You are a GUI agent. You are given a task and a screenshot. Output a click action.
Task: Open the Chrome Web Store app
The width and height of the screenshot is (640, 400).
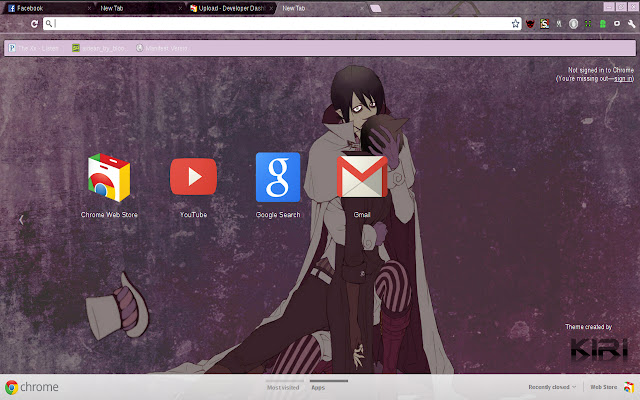tap(109, 178)
